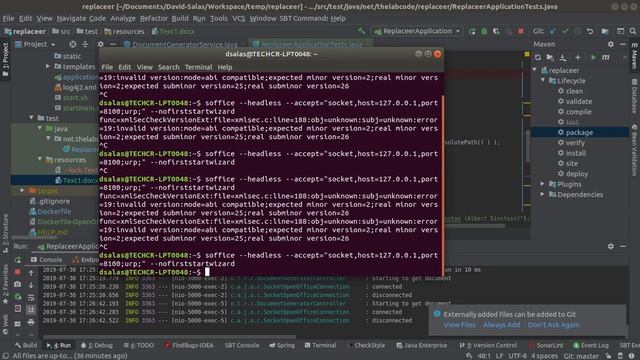Image resolution: width=640 pixels, height=360 pixels.
Task: Switch to the Console tab
Action: click(x=47, y=260)
